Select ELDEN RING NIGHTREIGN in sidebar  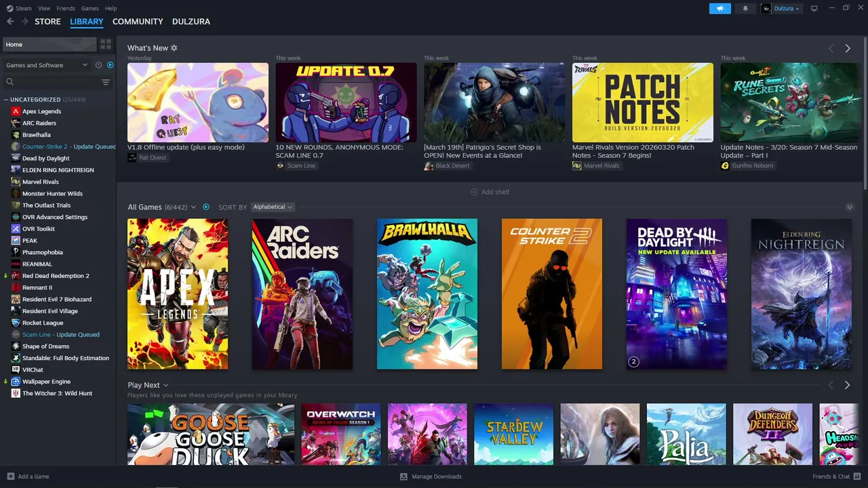pos(58,170)
